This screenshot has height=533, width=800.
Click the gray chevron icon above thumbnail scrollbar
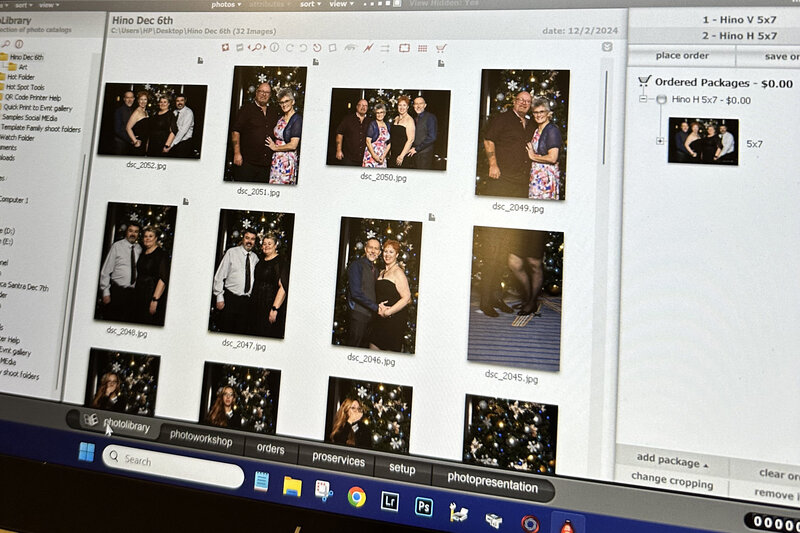coord(607,47)
